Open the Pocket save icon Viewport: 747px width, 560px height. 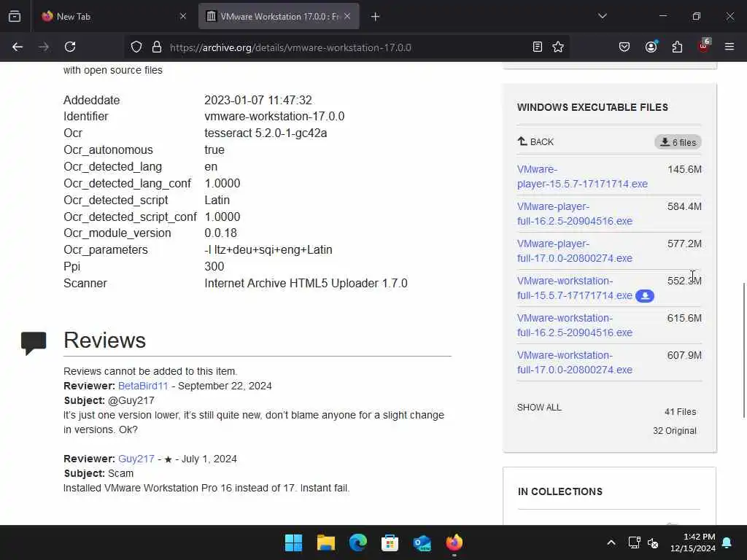click(x=624, y=47)
